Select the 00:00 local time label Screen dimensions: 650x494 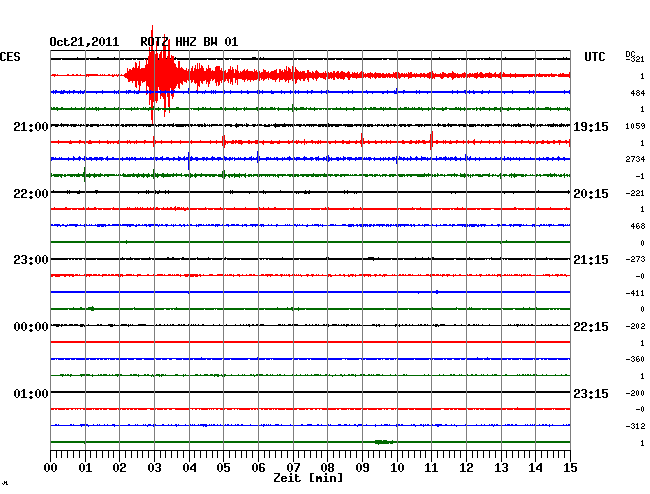tap(31, 327)
